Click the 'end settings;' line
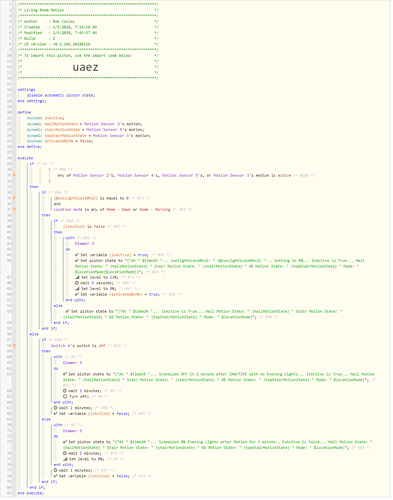The height and width of the screenshot is (500, 393). point(32,101)
